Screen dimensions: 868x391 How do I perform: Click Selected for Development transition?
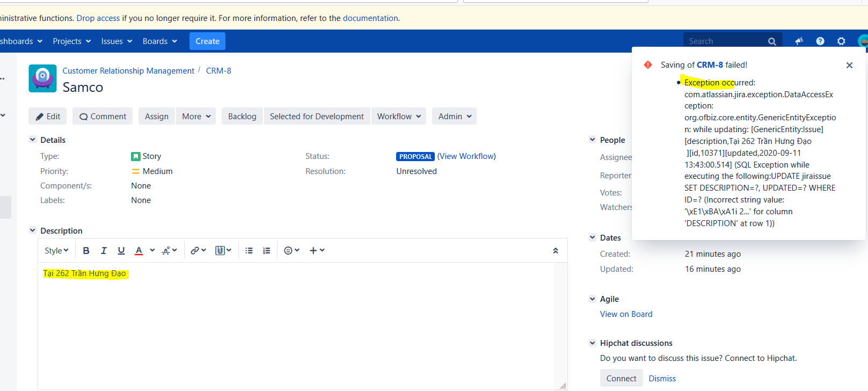(317, 117)
